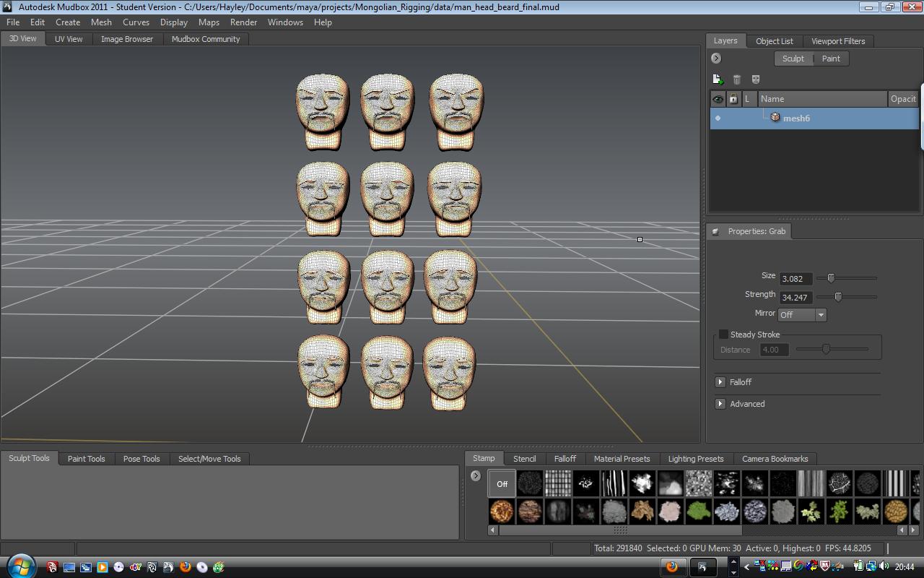Click the face mask merge layers icon
The width and height of the screenshot is (924, 578).
click(x=756, y=79)
